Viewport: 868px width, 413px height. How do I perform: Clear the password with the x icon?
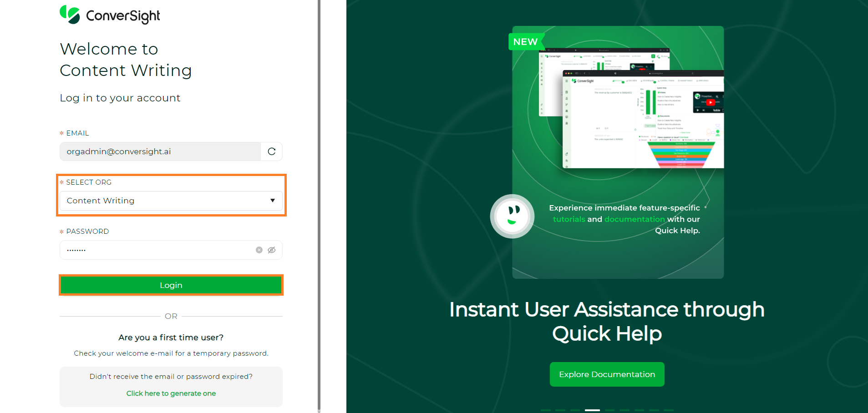[x=259, y=250]
